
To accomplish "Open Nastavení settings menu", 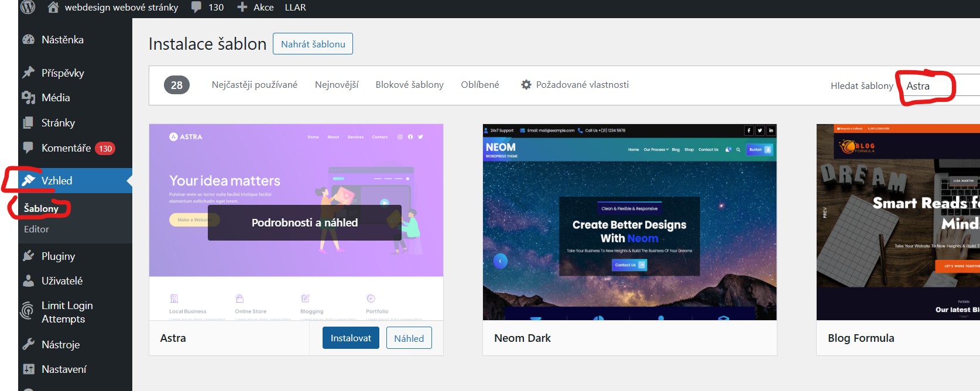I will pyautogui.click(x=64, y=369).
